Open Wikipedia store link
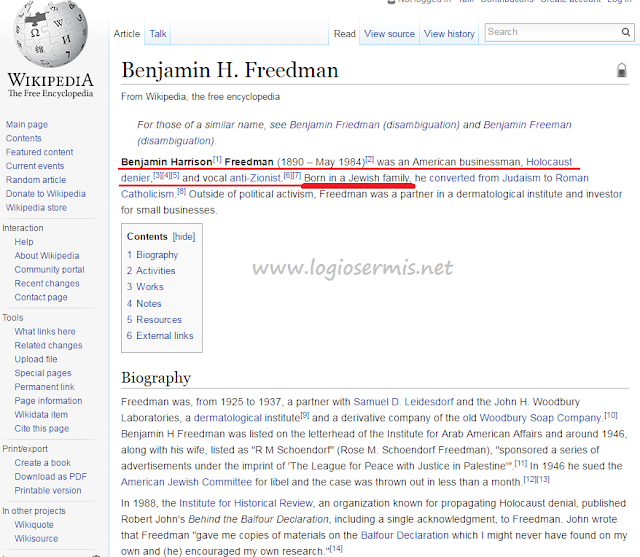The image size is (640, 557). [x=36, y=208]
